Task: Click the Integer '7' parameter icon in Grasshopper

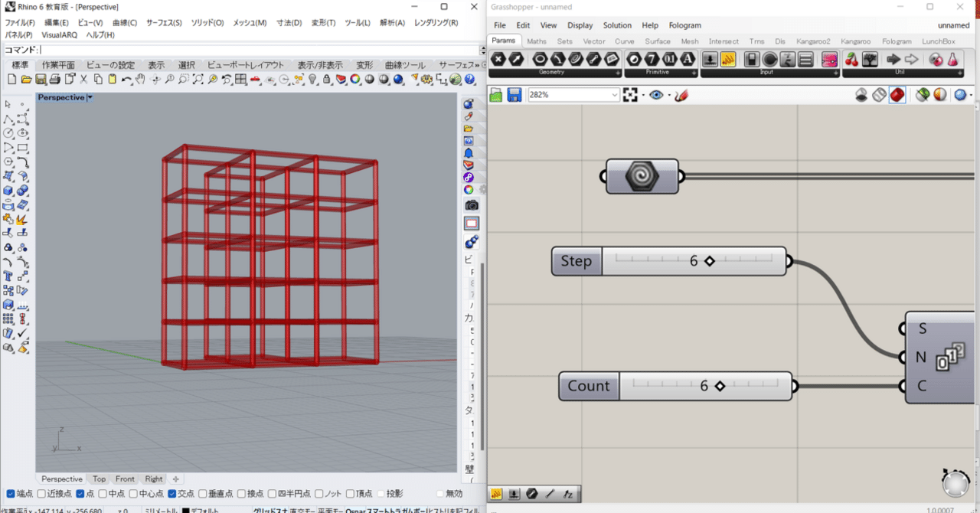Action: (x=652, y=59)
